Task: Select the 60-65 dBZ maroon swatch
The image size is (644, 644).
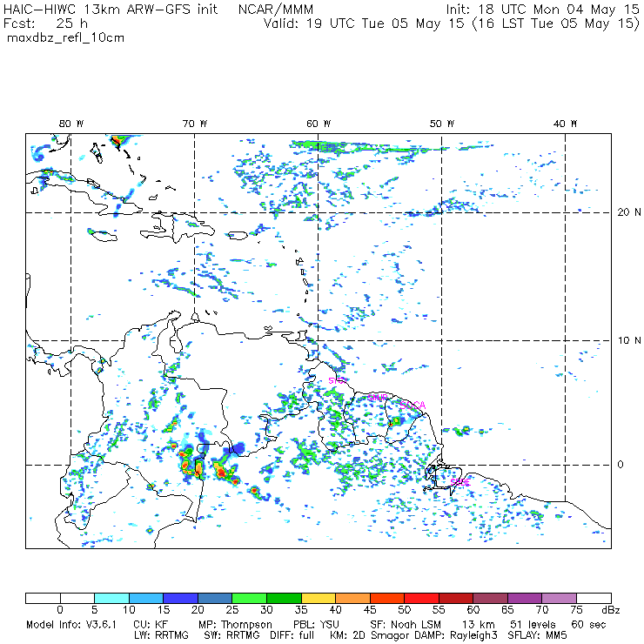Action: click(490, 598)
